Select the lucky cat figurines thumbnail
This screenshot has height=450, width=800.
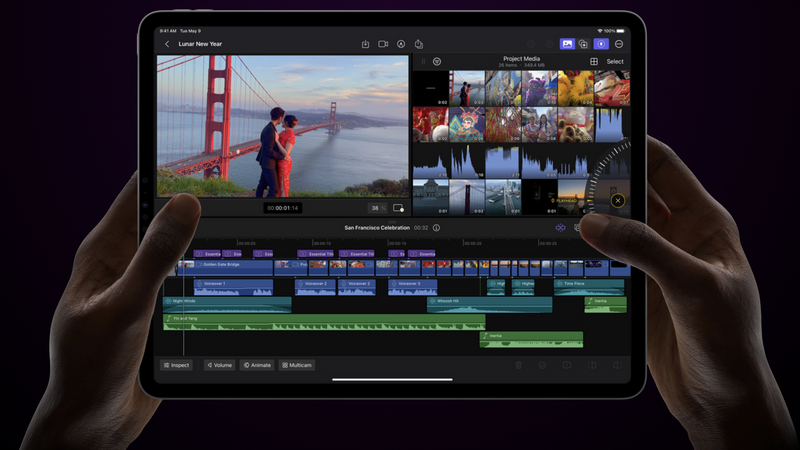click(576, 124)
